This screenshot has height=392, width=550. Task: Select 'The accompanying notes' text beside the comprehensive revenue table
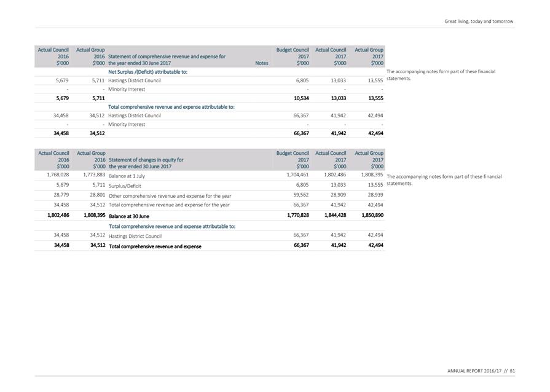click(441, 75)
